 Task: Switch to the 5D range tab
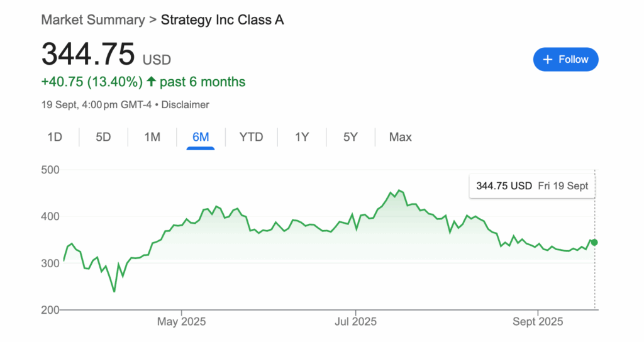point(103,137)
